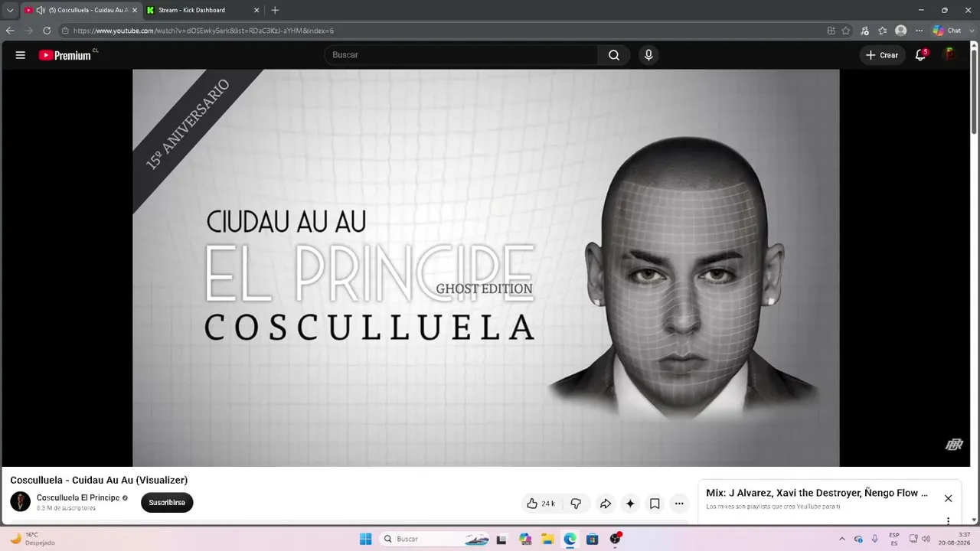980x551 pixels.
Task: Click the 8.3 M de suscriptores text
Action: click(x=66, y=508)
